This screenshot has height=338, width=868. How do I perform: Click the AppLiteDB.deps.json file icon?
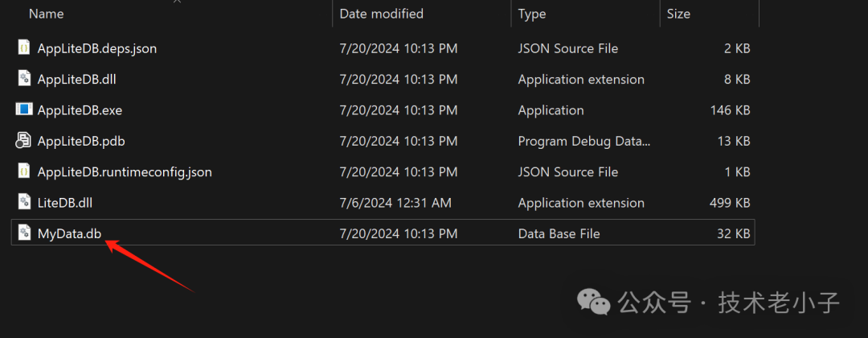24,47
